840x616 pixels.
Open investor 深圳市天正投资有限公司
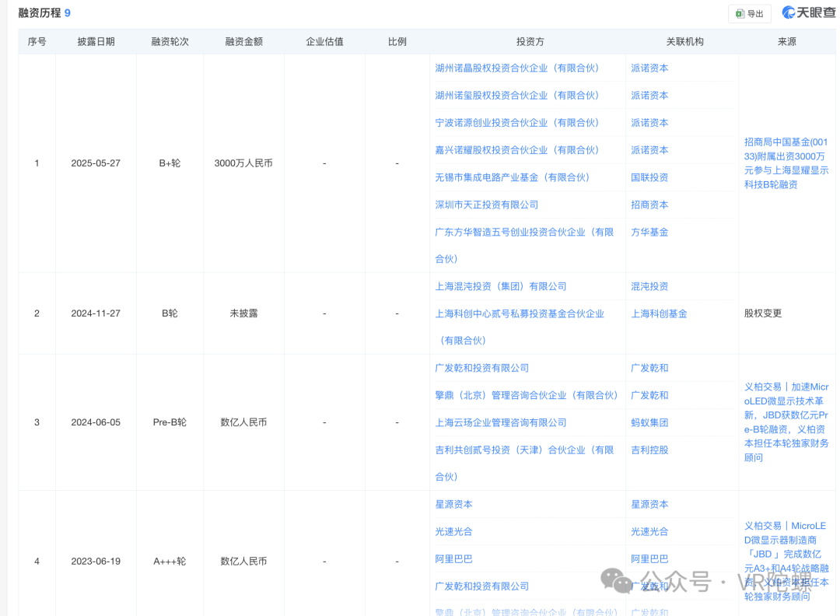click(486, 205)
